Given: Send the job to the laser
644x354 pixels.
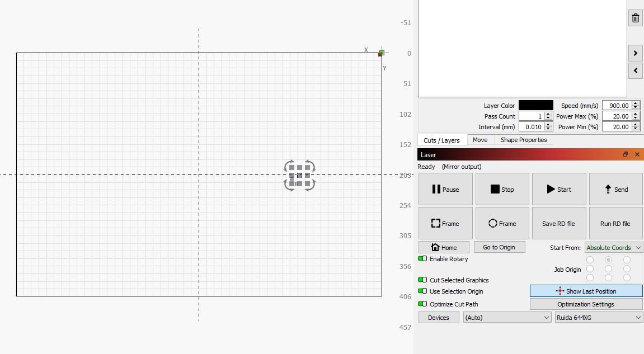Looking at the screenshot, I should pyautogui.click(x=616, y=190).
